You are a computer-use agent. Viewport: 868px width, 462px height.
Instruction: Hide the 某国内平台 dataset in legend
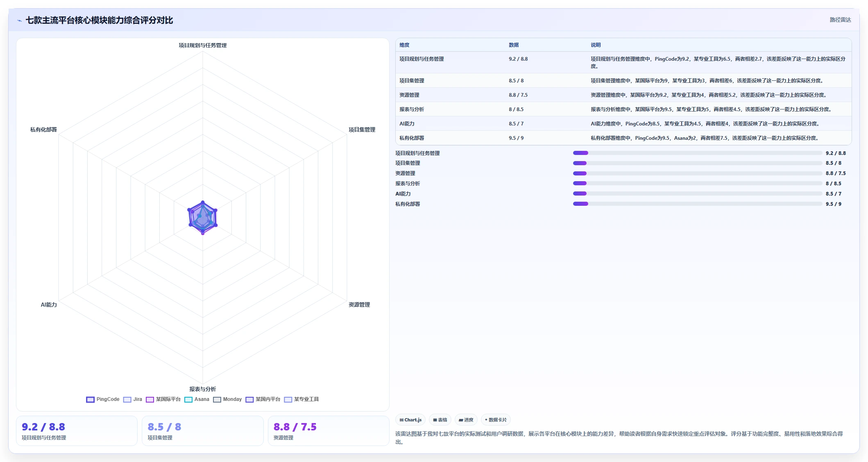point(263,399)
